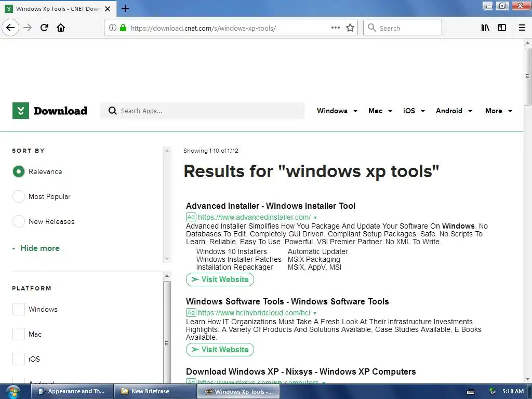Click the page scrollbar down arrow
The height and width of the screenshot is (399, 532).
[x=527, y=380]
